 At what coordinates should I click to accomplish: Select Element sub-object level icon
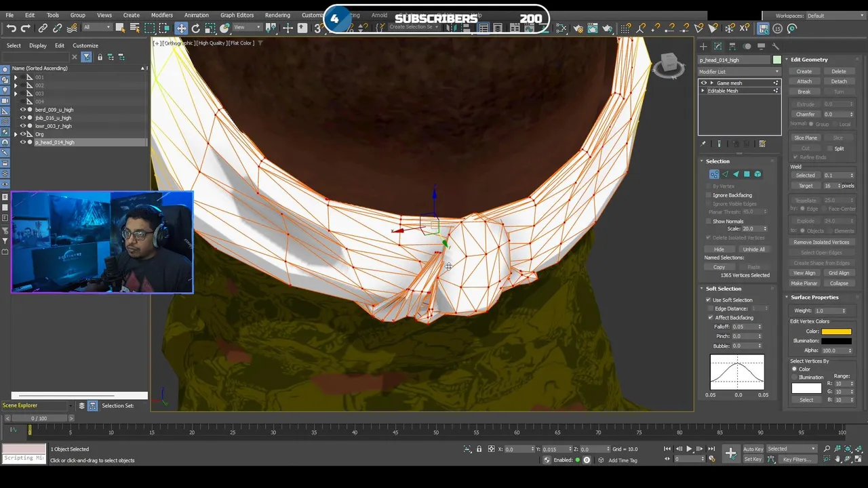[757, 174]
